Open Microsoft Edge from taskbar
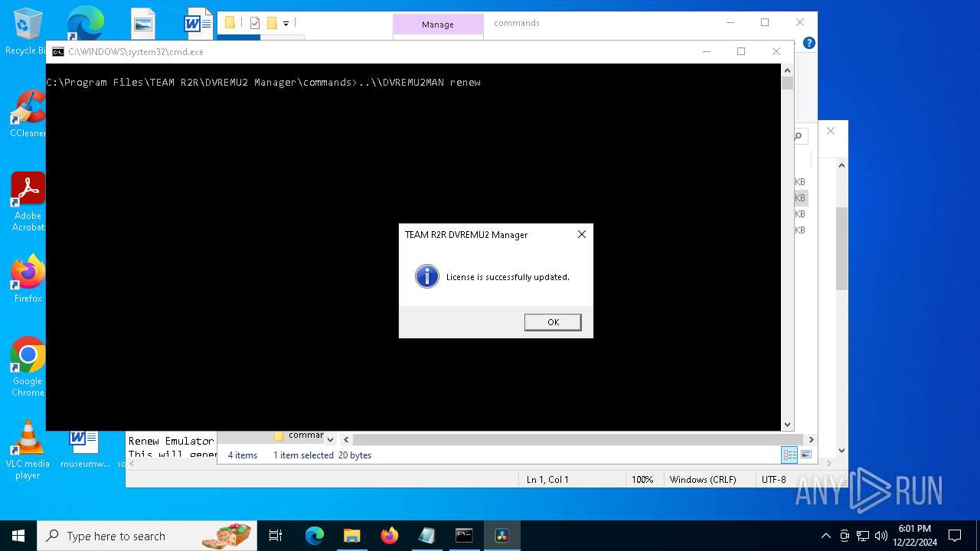Screen dimensions: 980x551 315,536
